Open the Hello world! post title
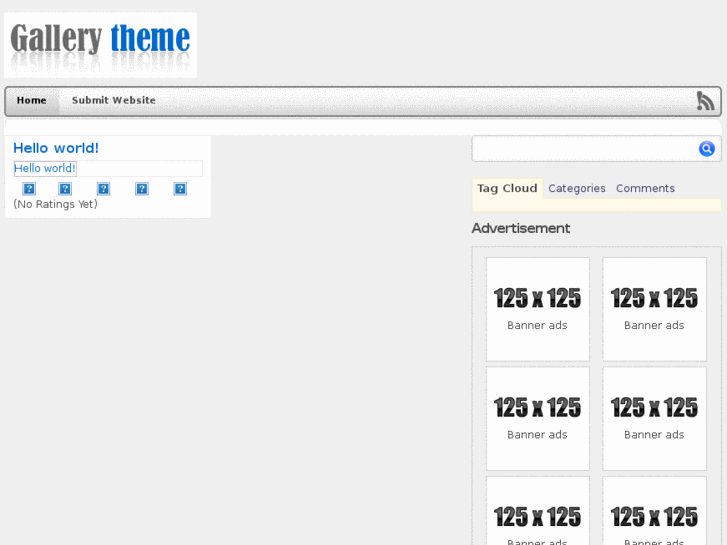 coord(56,148)
